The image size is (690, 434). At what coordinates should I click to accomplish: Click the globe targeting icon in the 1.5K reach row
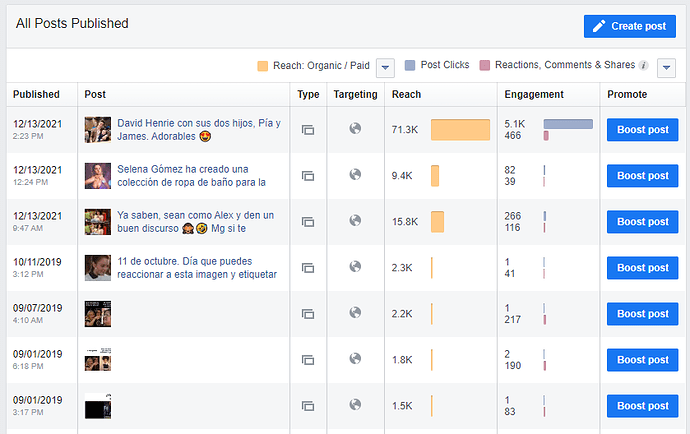pos(355,405)
